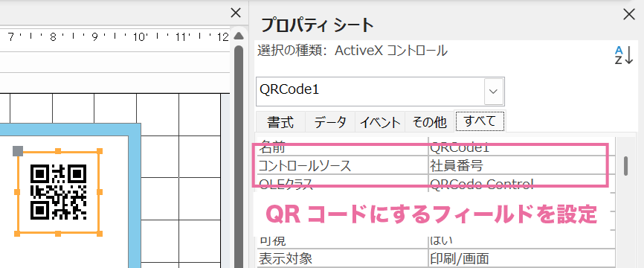Open the QRCode1 object selector dropdown
The width and height of the screenshot is (644, 268).
pyautogui.click(x=494, y=91)
